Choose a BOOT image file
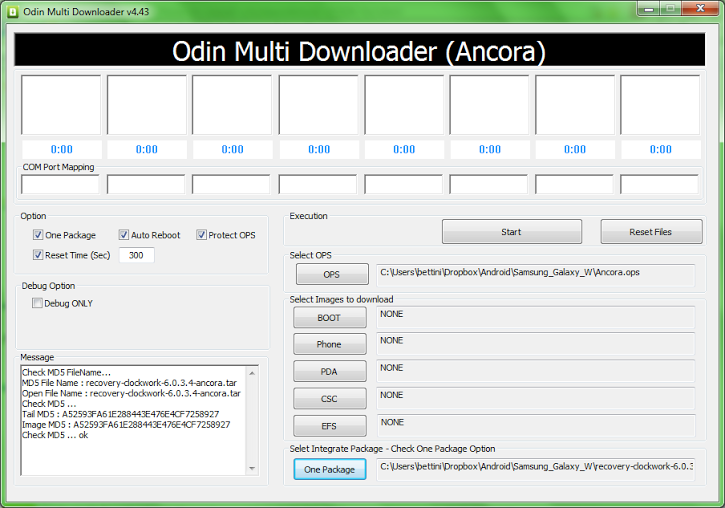 coord(329,318)
